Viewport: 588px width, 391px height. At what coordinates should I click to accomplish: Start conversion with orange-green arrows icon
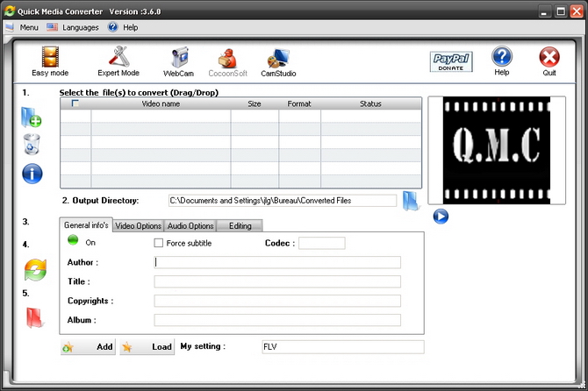point(35,270)
